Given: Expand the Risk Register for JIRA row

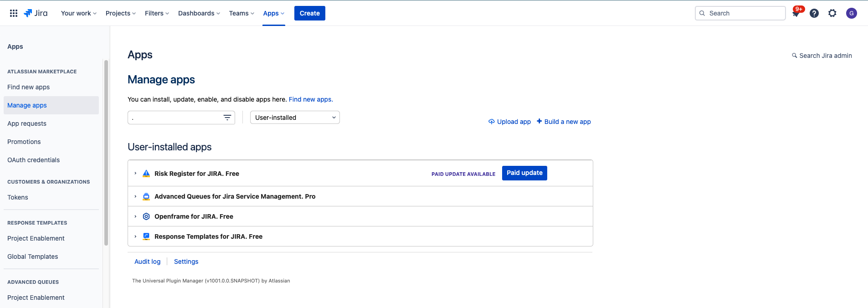Looking at the screenshot, I should (x=135, y=174).
